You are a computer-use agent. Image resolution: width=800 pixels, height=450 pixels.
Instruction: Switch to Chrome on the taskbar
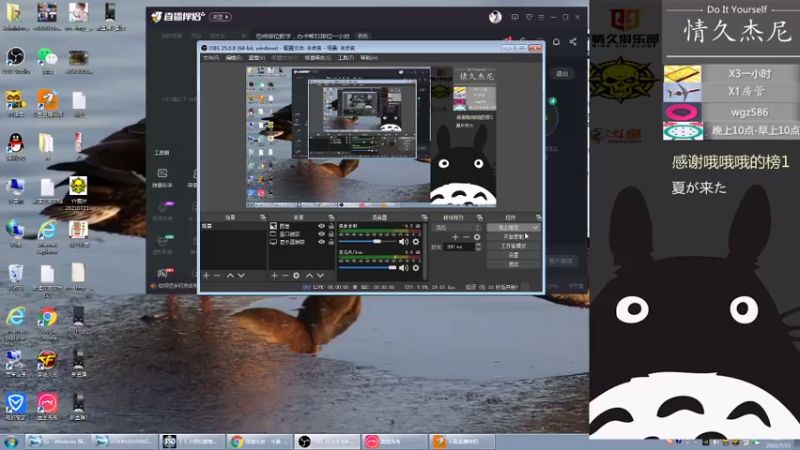[x=260, y=442]
